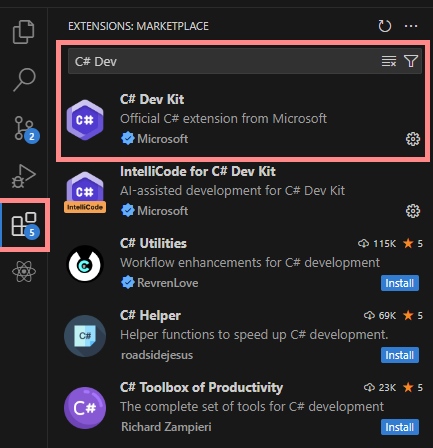Install the C# Utilities extension
The image size is (433, 448).
pos(400,283)
